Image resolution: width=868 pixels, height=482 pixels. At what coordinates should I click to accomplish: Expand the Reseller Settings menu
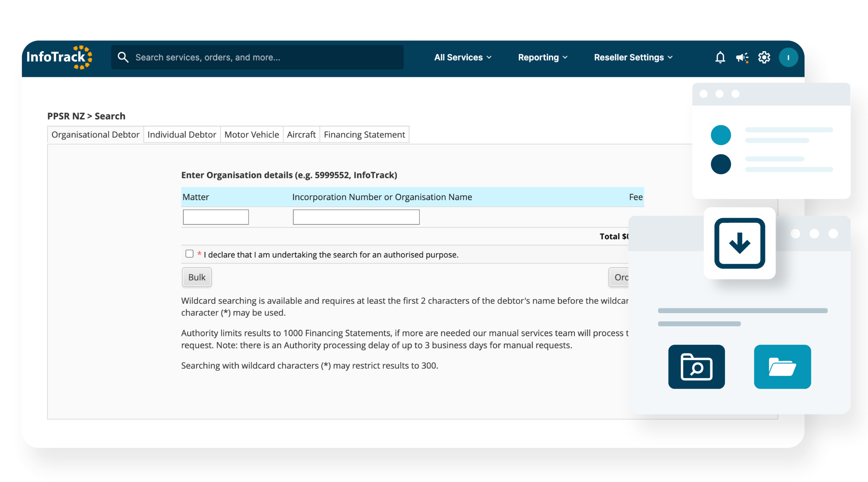(x=633, y=58)
